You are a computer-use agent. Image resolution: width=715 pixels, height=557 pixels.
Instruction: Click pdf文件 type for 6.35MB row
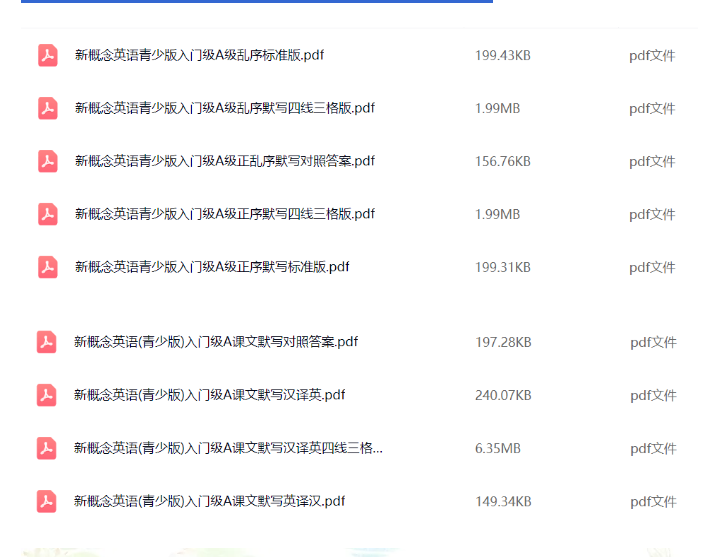(653, 449)
